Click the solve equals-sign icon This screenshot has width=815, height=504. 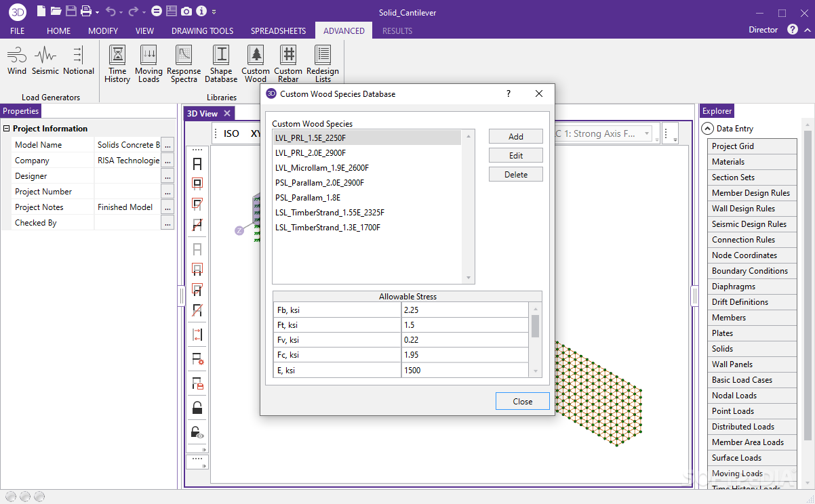point(157,12)
